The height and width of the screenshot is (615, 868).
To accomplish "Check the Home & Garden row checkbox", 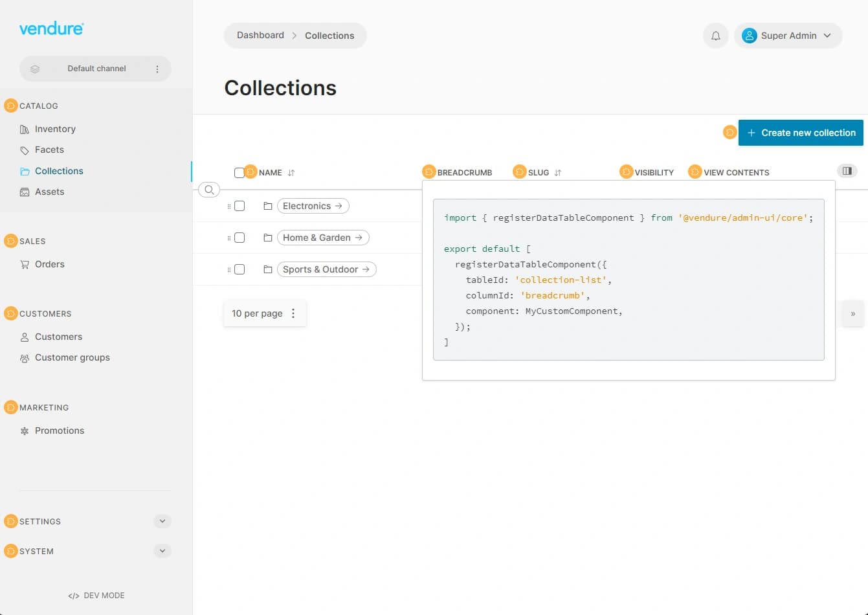I will 239,238.
